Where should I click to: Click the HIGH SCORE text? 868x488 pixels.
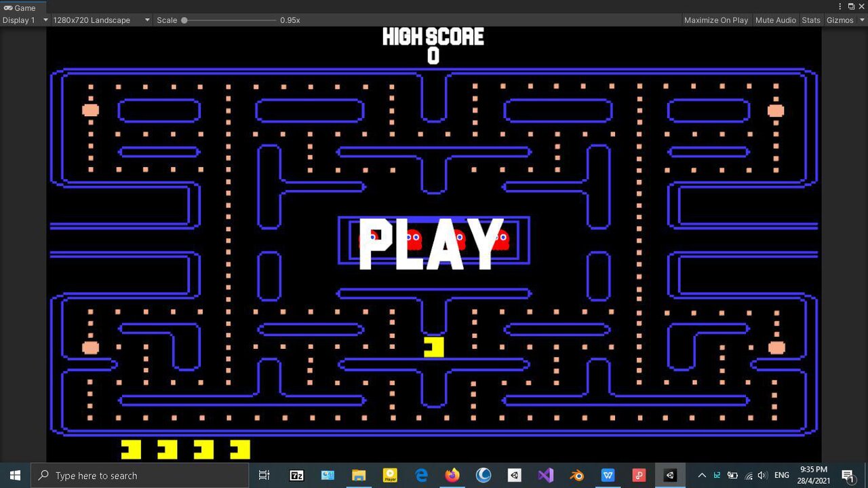[x=433, y=36]
